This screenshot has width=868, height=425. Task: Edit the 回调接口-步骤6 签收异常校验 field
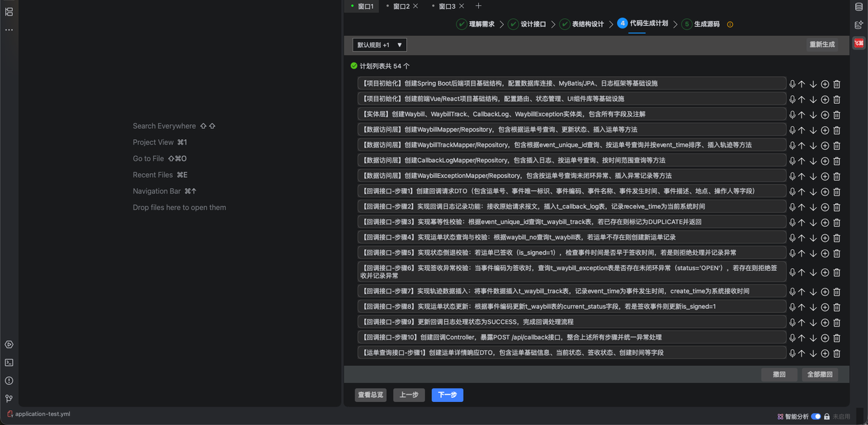coord(572,272)
